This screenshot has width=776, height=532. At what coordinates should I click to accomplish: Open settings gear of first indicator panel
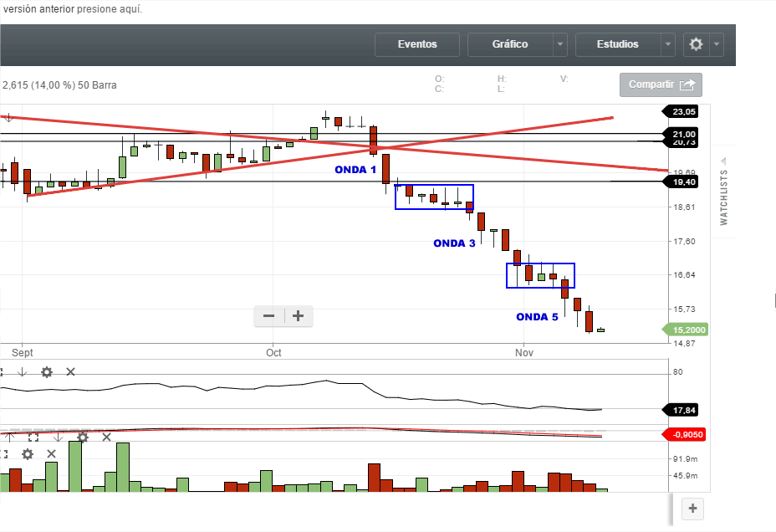pos(47,371)
